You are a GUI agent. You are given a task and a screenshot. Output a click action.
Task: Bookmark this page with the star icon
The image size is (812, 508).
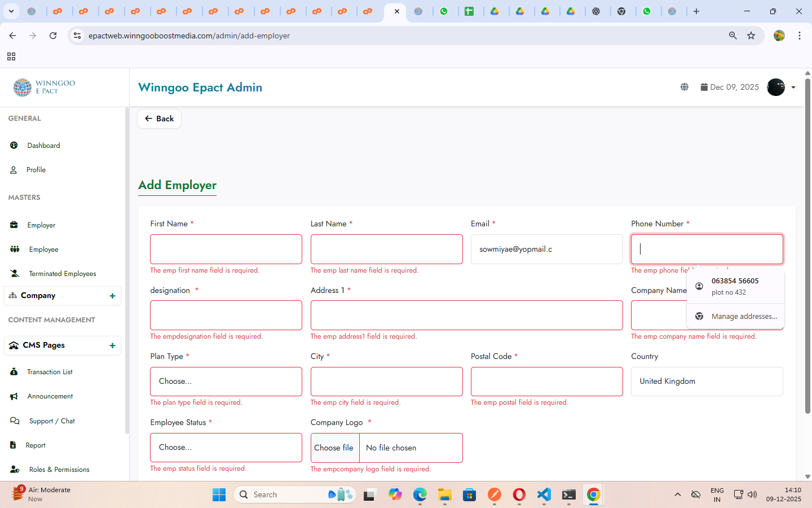coord(751,36)
